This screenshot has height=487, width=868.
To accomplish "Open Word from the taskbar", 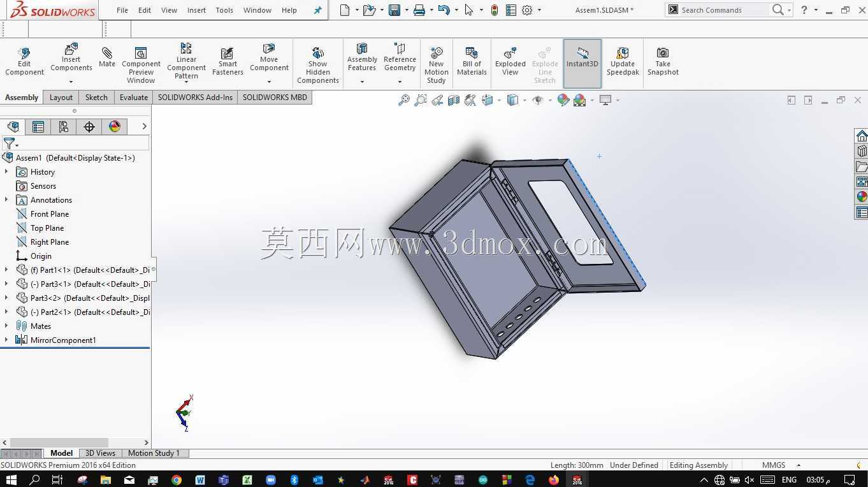I will pyautogui.click(x=200, y=479).
